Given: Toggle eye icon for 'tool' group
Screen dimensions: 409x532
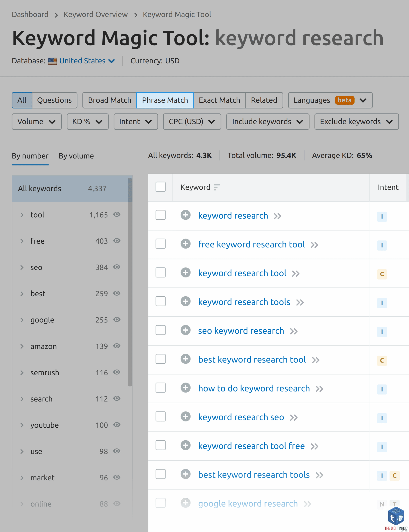Looking at the screenshot, I should (x=117, y=214).
